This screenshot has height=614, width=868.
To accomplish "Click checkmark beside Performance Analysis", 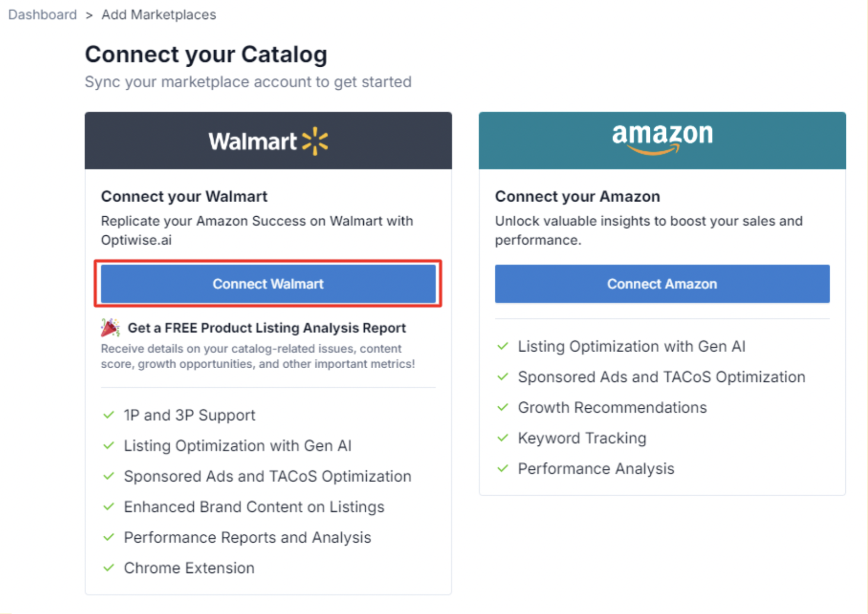I will point(503,469).
